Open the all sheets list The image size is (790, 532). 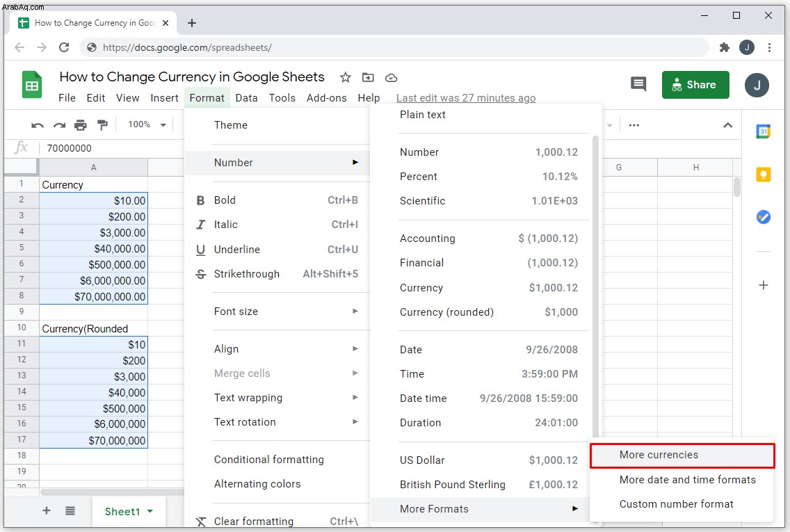point(70,511)
